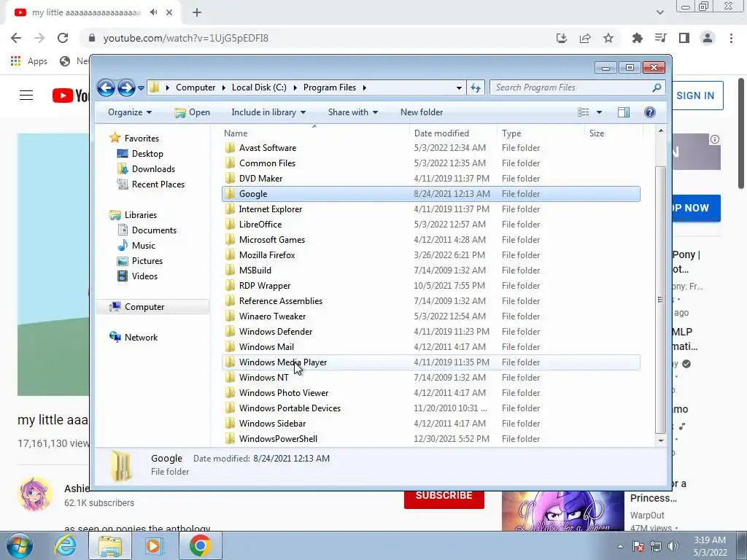
Task: Expand Include in library menu
Action: tap(268, 112)
